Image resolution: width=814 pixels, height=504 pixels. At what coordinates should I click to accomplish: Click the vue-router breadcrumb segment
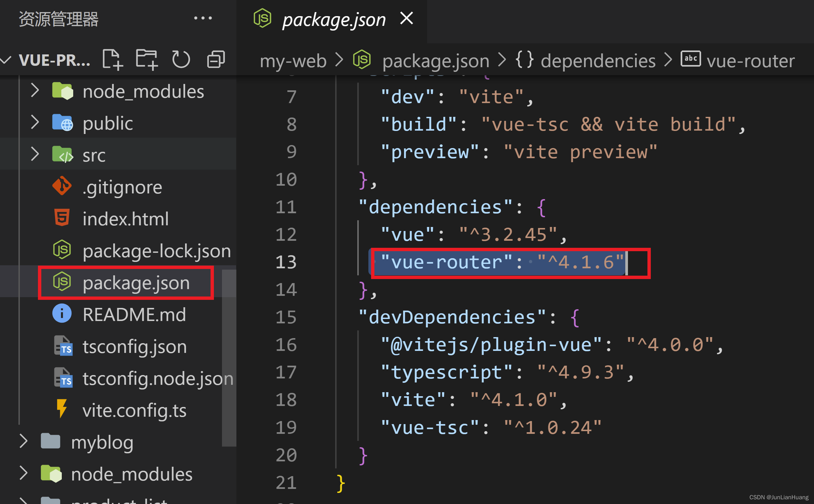click(x=750, y=61)
